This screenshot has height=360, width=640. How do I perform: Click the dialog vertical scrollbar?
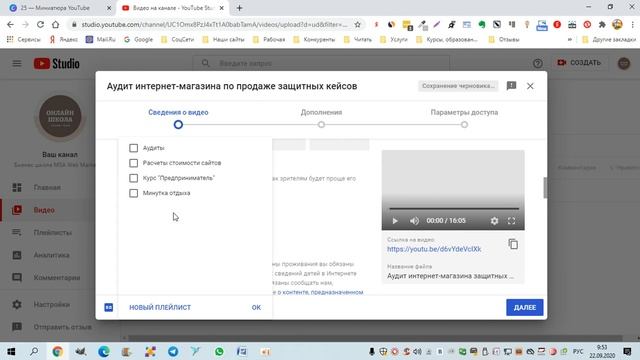545,188
